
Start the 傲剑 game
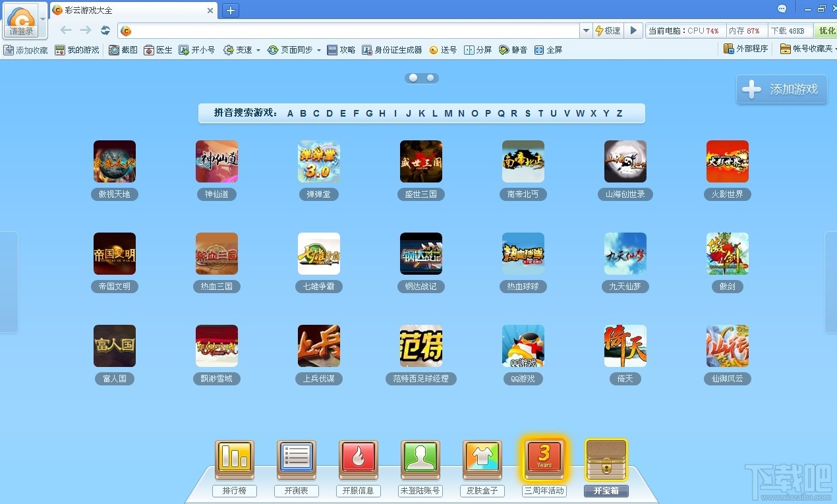[x=728, y=254]
